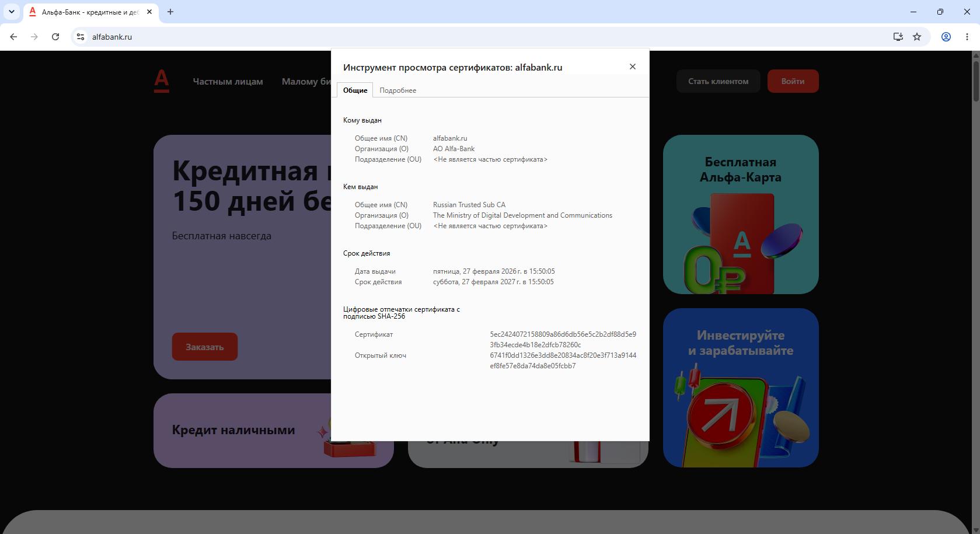Image resolution: width=980 pixels, height=534 pixels.
Task: Select the issued-to alfabank.ru common name
Action: pyautogui.click(x=450, y=138)
